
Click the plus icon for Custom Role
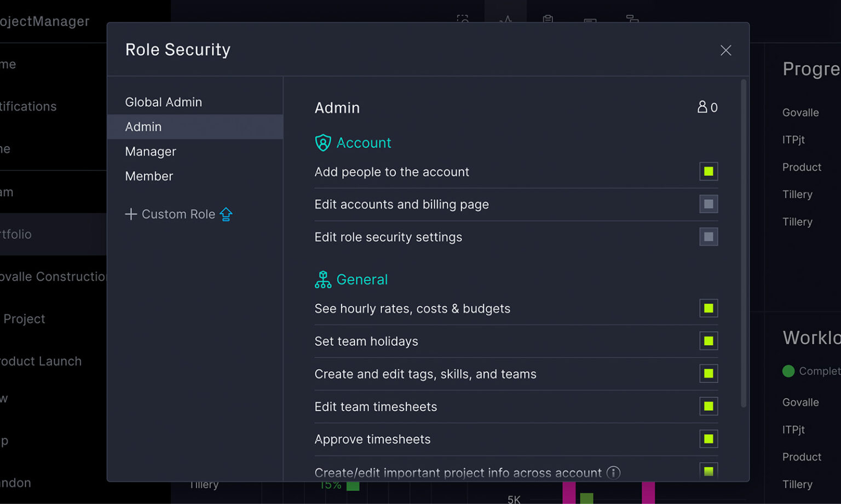pyautogui.click(x=131, y=214)
